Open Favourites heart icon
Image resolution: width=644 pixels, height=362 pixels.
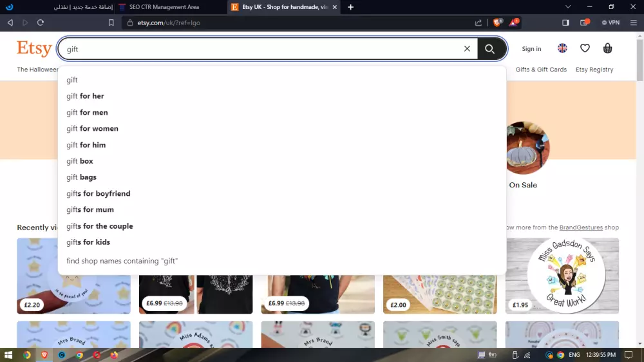coord(585,48)
